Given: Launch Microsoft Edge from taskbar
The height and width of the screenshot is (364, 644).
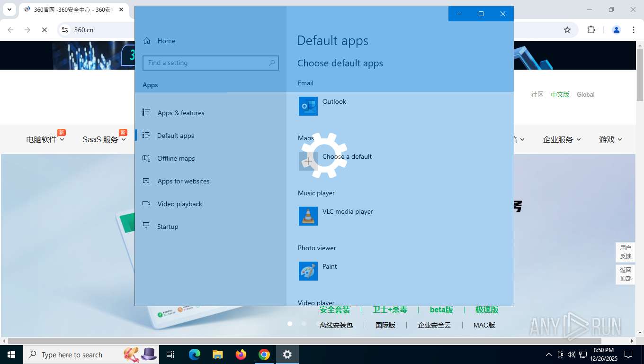Looking at the screenshot, I should click(x=195, y=355).
